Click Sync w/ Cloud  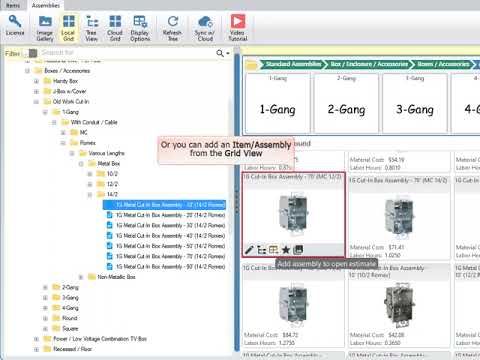(x=205, y=29)
